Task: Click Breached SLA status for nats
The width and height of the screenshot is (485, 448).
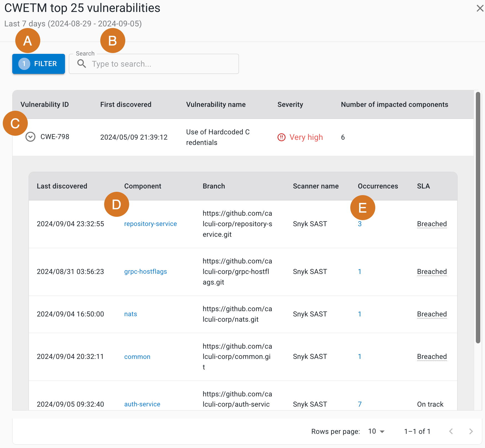Action: tap(432, 314)
